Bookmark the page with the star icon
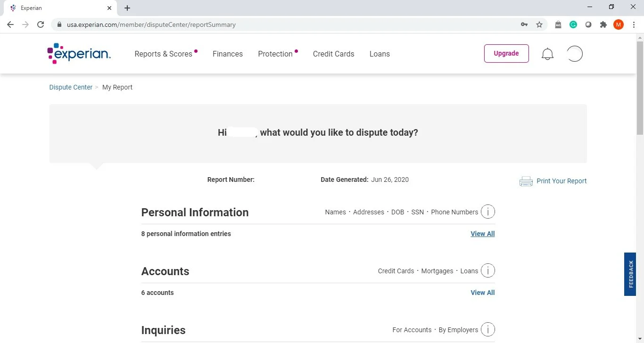 (x=539, y=24)
